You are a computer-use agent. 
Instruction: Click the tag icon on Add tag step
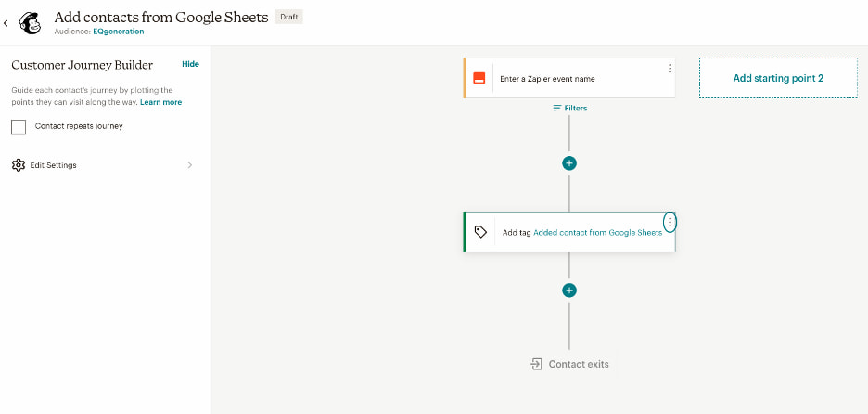[x=480, y=232]
